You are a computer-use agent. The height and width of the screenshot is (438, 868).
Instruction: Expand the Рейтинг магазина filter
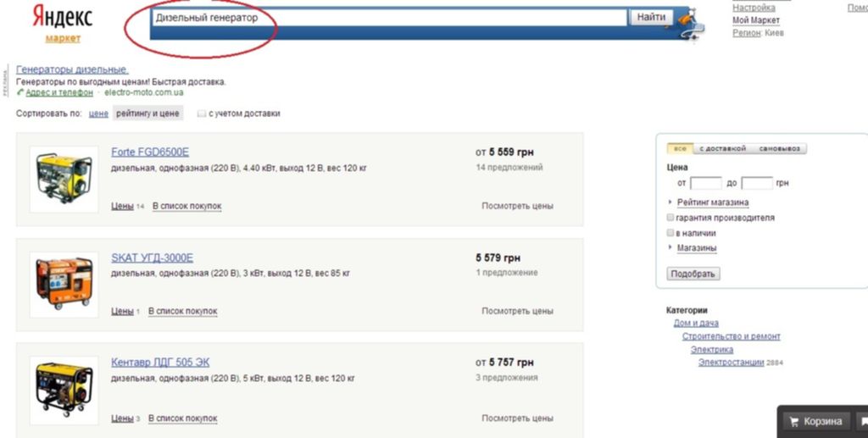(712, 202)
